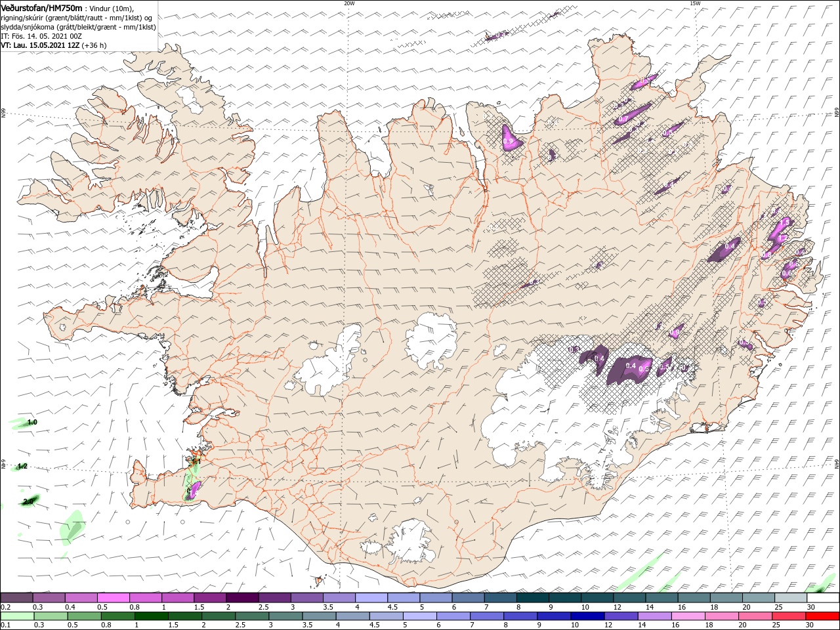Click the 2.0 rain value off southwest coast
Screen dimensions: 840x630
[x=28, y=501]
